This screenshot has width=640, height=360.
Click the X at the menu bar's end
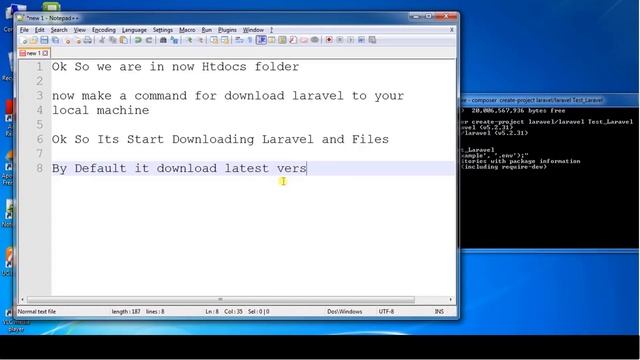click(451, 30)
